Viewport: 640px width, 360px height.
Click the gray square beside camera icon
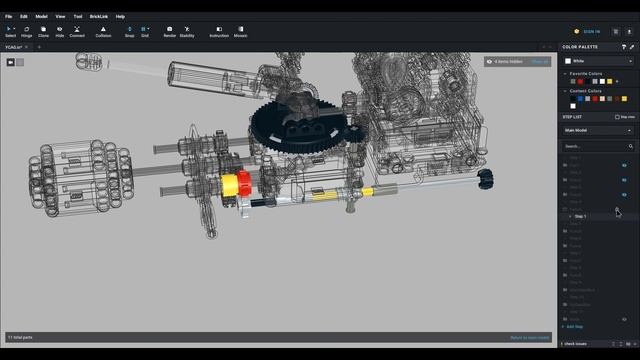pyautogui.click(x=20, y=62)
